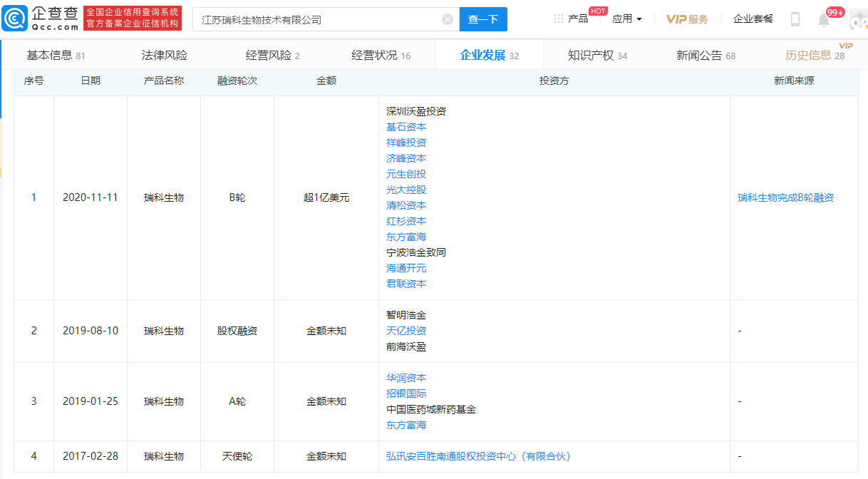Switch to 基本信息 tab
868x479 pixels.
click(56, 55)
